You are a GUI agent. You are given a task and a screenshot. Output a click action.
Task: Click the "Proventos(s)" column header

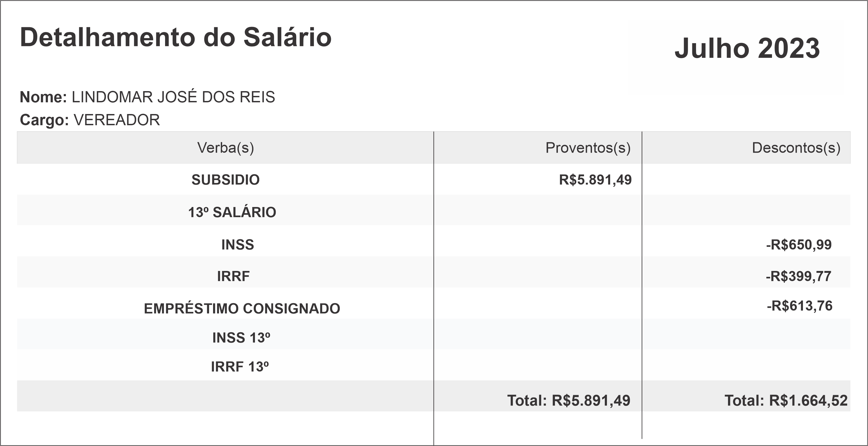click(588, 148)
